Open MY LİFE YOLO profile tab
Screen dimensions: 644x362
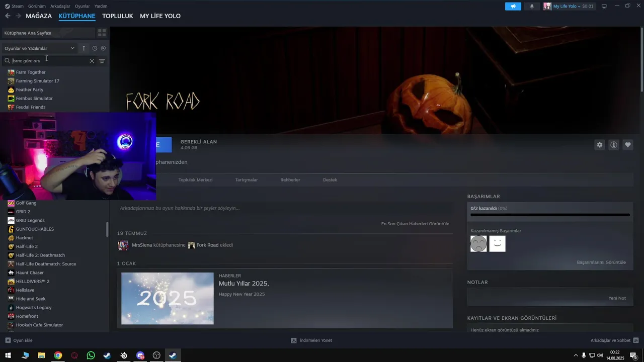click(x=160, y=16)
